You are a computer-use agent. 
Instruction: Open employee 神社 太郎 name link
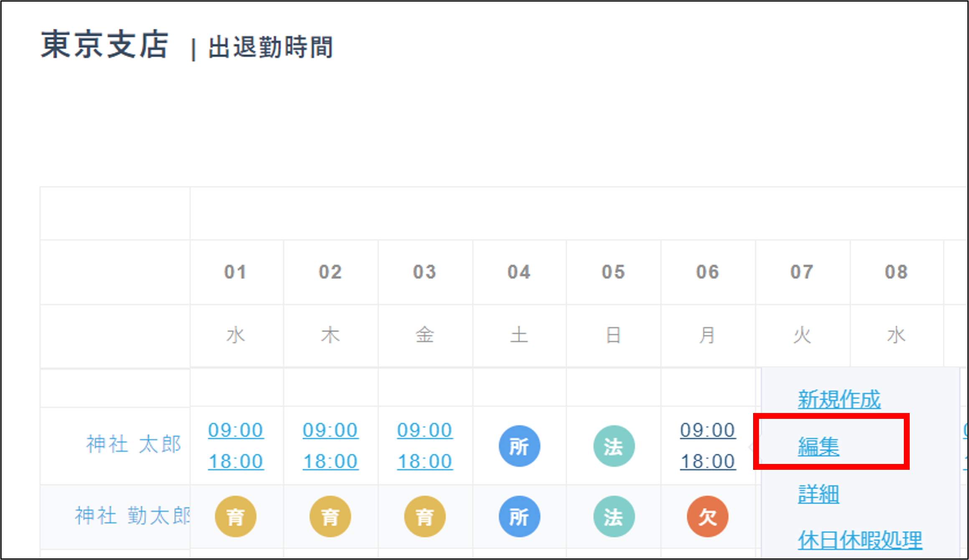(x=133, y=444)
